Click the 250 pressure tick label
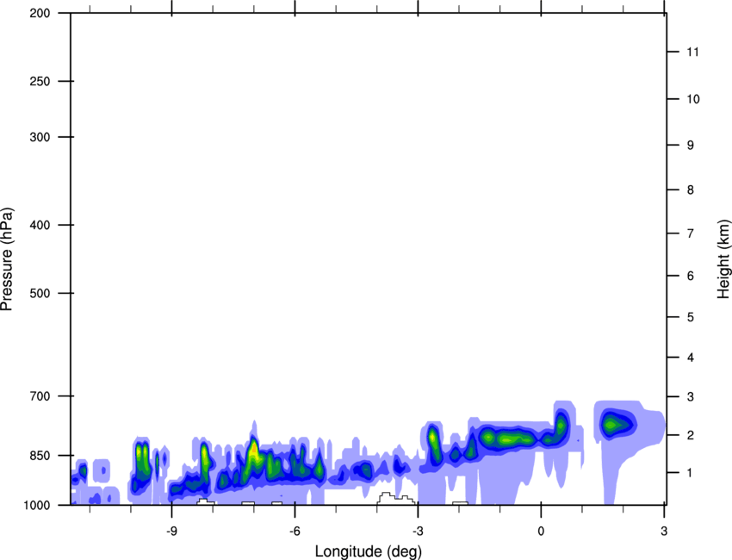 click(x=40, y=81)
